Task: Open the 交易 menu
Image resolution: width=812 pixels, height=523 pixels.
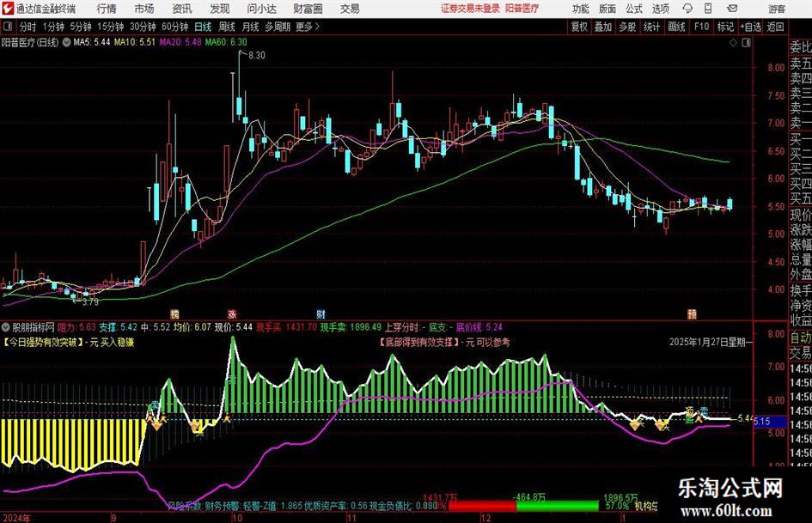Action: tap(350, 9)
